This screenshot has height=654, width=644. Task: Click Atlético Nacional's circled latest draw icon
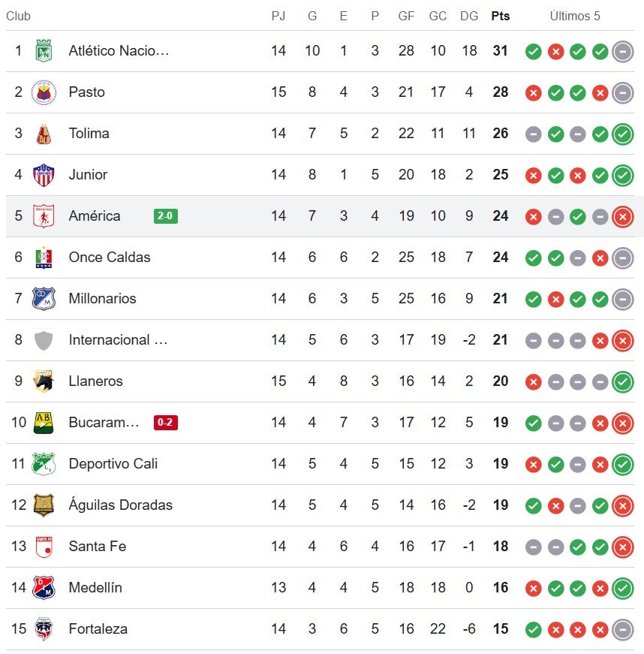click(622, 51)
